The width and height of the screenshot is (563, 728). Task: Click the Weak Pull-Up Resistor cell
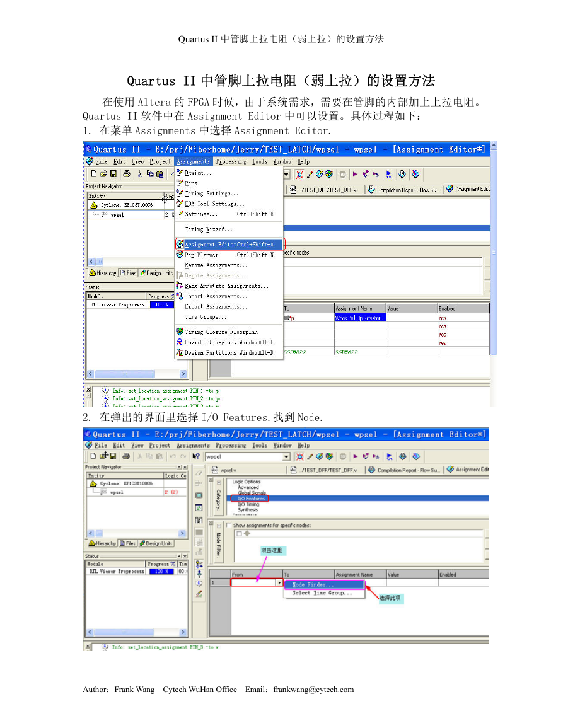360,318
